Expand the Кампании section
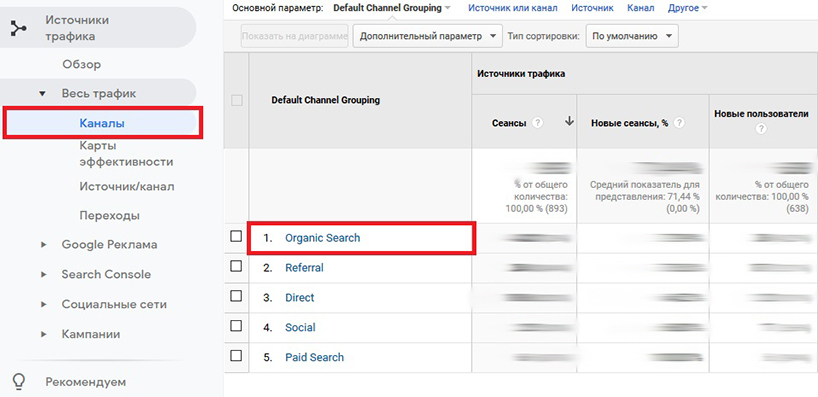Image resolution: width=818 pixels, height=397 pixels. tap(43, 334)
